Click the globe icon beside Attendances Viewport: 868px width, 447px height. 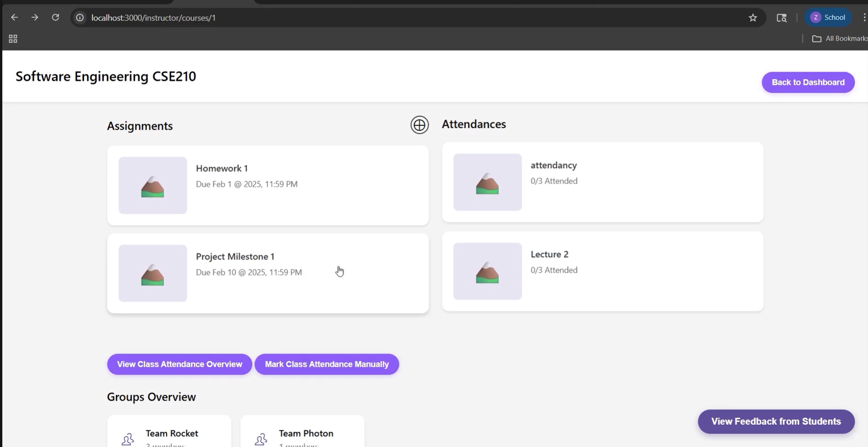click(419, 125)
